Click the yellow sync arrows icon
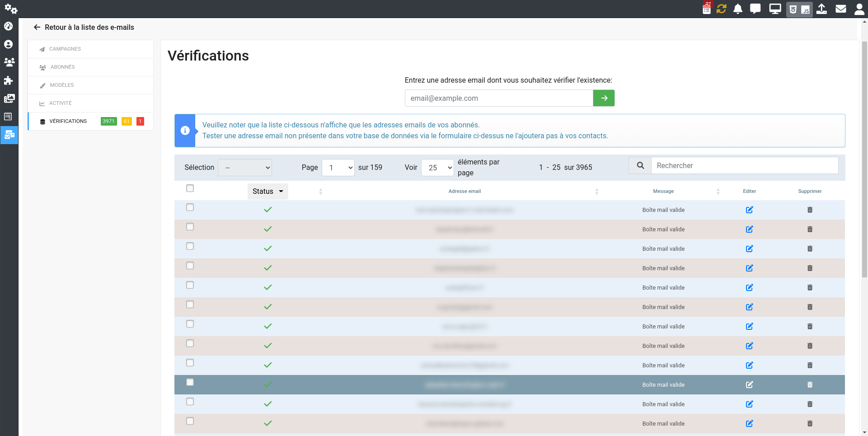The height and width of the screenshot is (436, 868). pos(721,9)
